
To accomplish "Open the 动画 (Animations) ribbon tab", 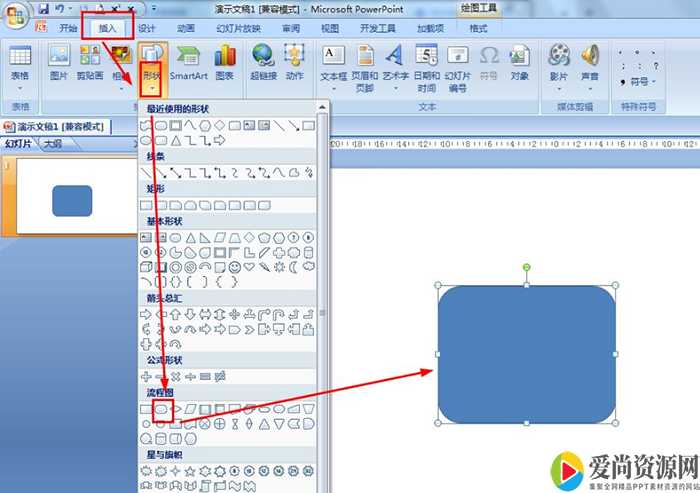I will point(186,29).
